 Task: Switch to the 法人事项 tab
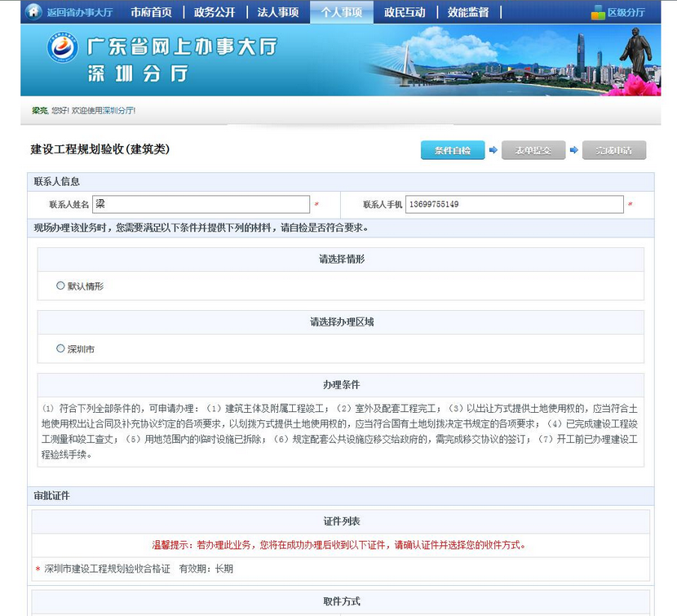(277, 12)
